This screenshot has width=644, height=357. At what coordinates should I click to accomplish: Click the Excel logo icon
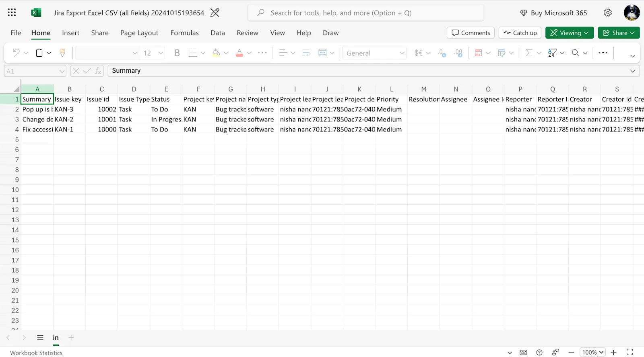36,12
